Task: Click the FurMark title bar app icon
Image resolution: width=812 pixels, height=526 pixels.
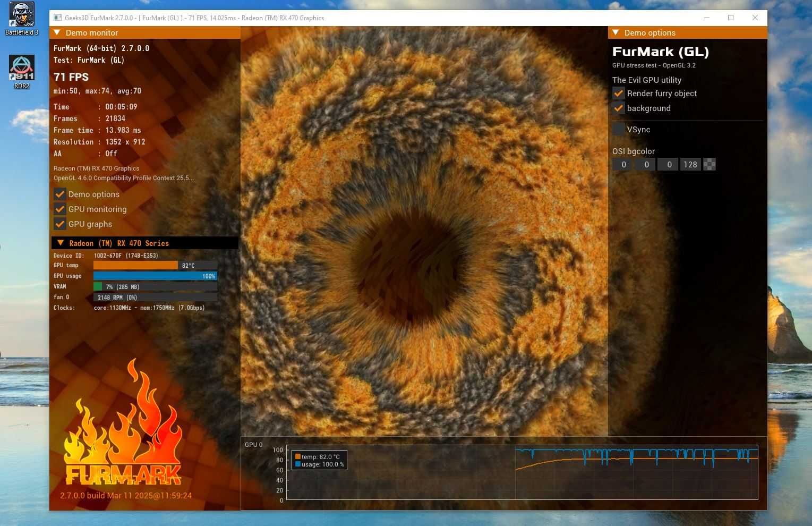Action: pyautogui.click(x=57, y=18)
